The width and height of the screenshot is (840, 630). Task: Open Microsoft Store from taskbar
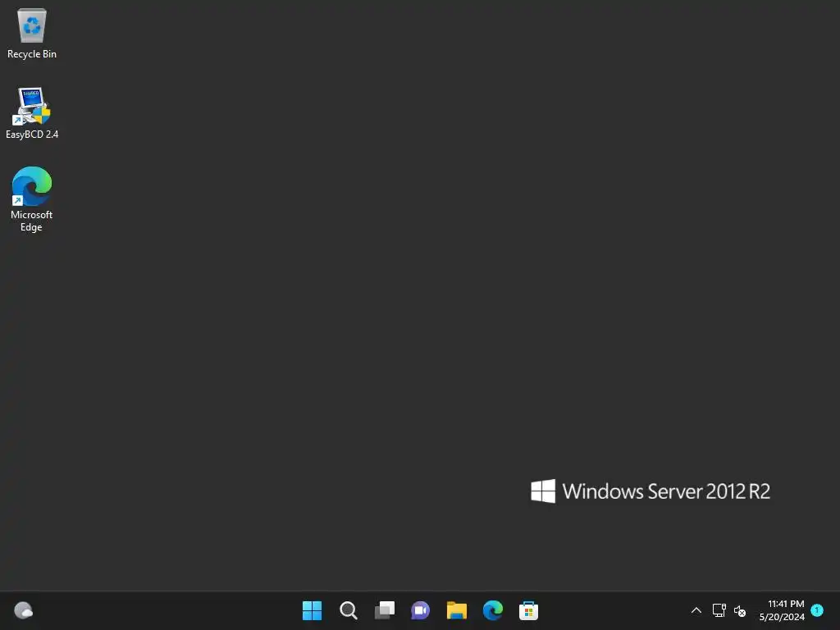[529, 610]
